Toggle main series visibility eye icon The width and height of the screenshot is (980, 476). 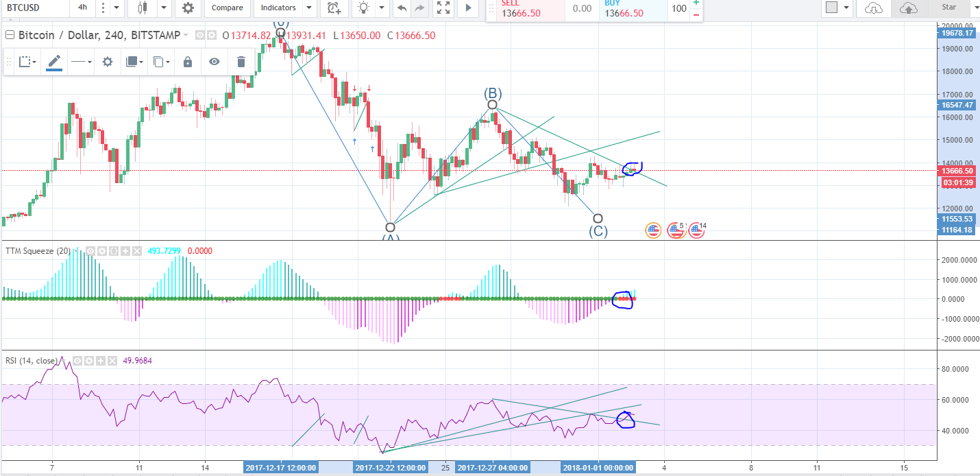click(200, 35)
